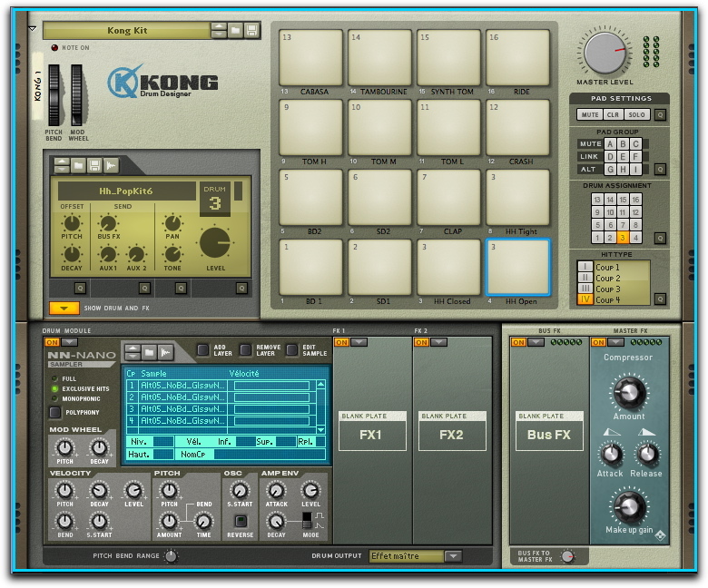Collapse the Kong device with the fold triangle

[x=32, y=28]
